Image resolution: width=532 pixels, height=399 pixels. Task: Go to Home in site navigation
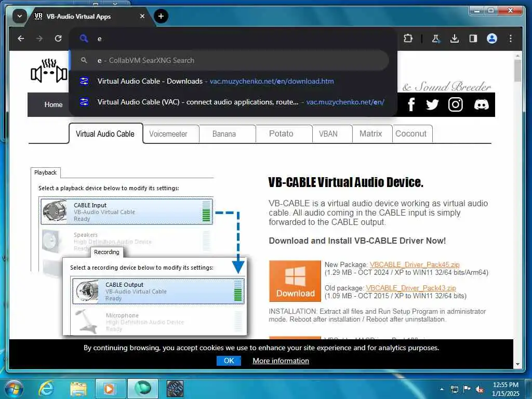pos(54,104)
